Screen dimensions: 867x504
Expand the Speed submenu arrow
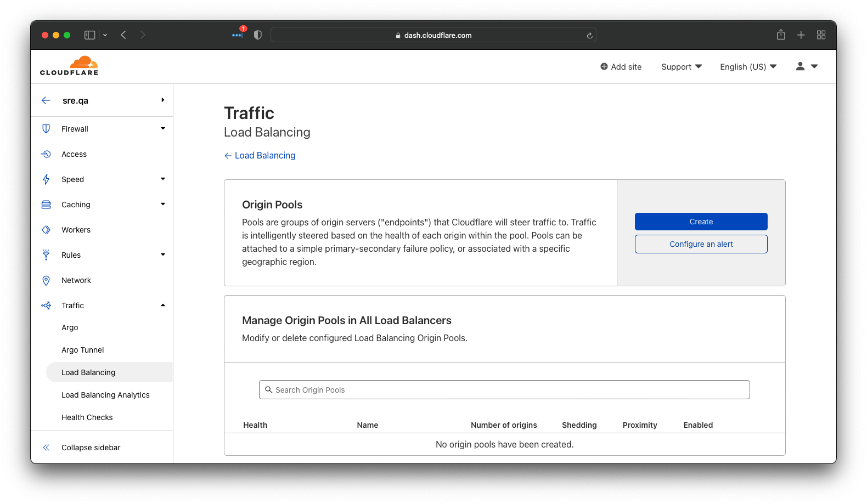click(x=163, y=179)
